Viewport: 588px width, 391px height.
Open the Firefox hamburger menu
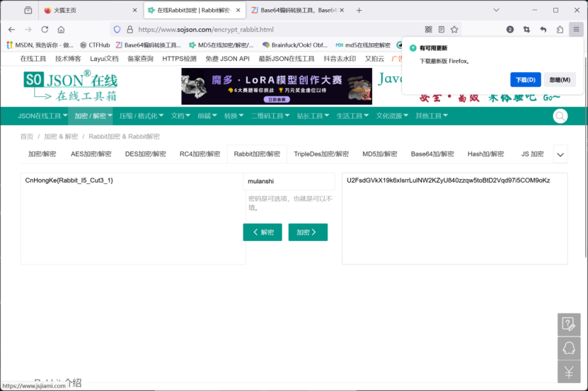(x=576, y=30)
